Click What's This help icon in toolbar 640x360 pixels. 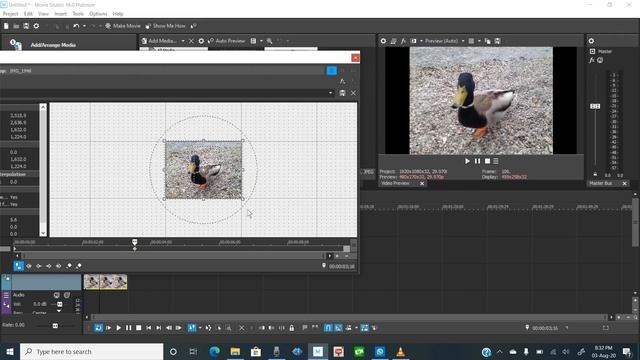pos(194,26)
